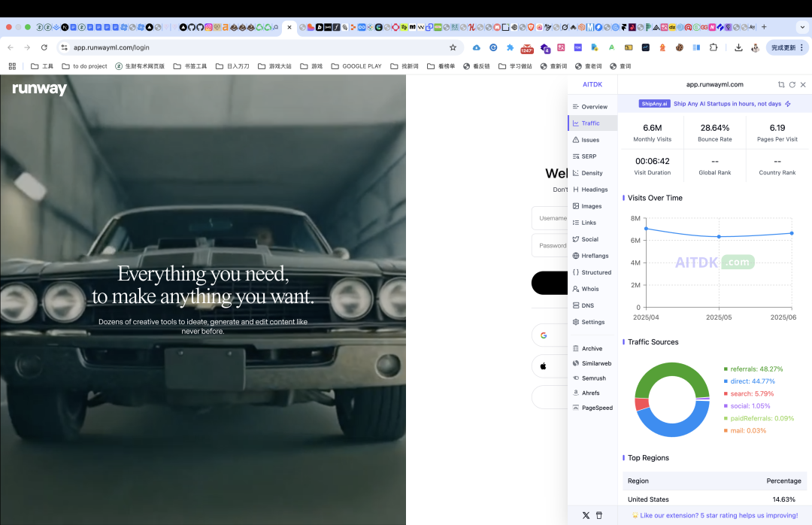Open the Whois section
The image size is (812, 525).
point(592,289)
